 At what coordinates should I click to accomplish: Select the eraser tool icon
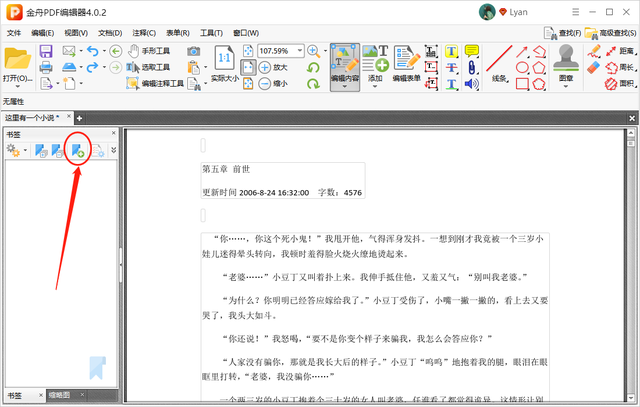click(594, 67)
